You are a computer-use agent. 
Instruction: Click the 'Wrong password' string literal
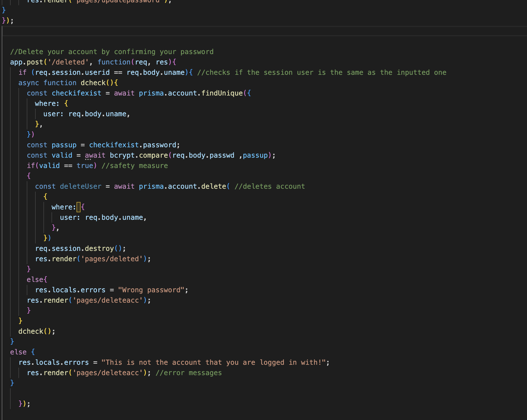[152, 290]
